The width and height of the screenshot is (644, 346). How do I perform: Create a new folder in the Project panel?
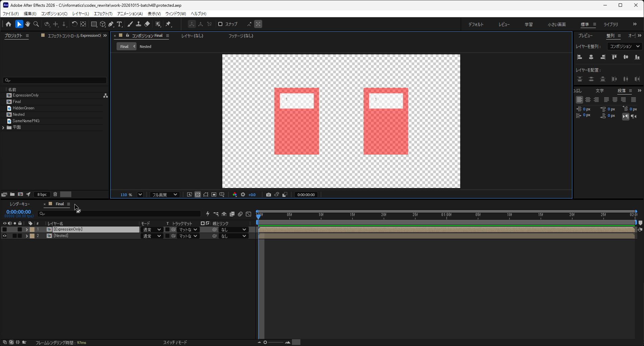point(12,194)
